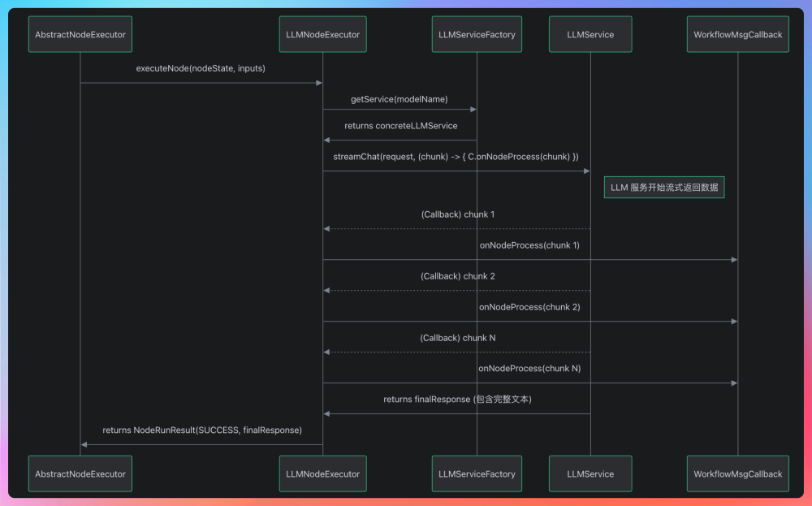812x506 pixels.
Task: Click the top LLMServiceFactory participant box
Action: tap(477, 35)
